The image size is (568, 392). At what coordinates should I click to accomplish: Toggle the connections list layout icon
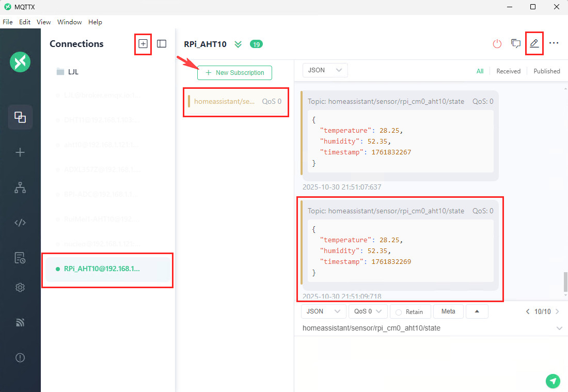pos(162,44)
